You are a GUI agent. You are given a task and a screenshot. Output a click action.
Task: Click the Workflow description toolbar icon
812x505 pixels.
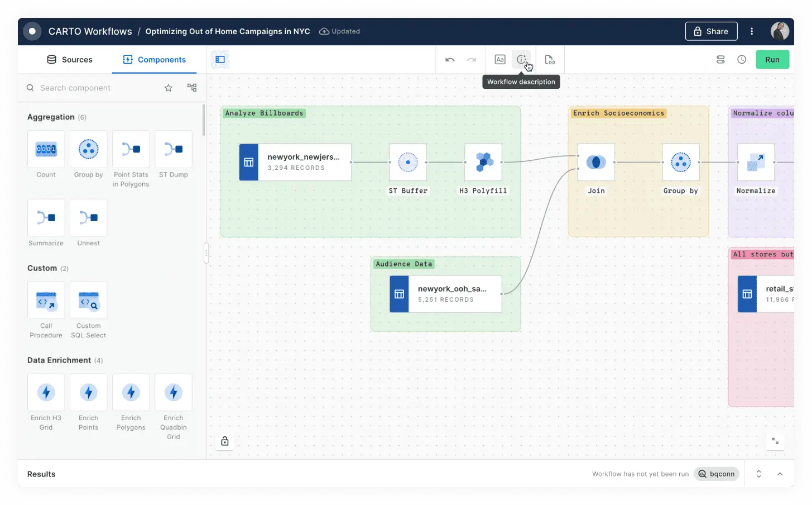coord(522,59)
